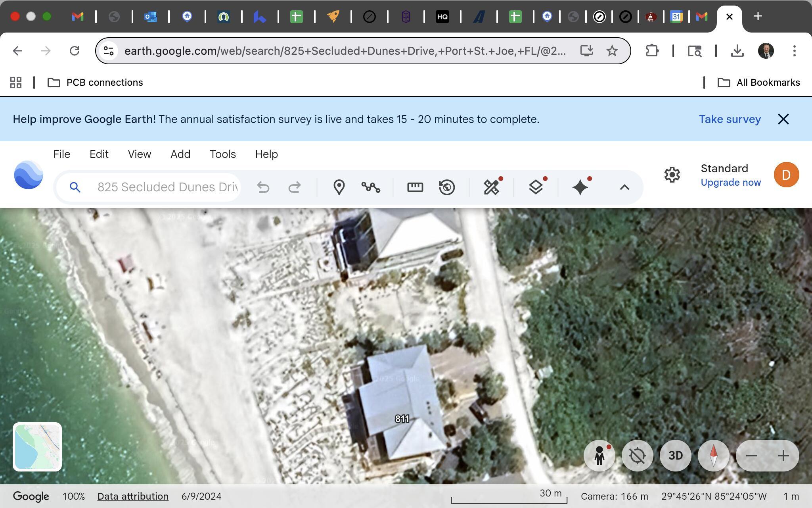Click in the search bar for Secluded Dunes Drive
Image resolution: width=812 pixels, height=508 pixels.
click(167, 187)
